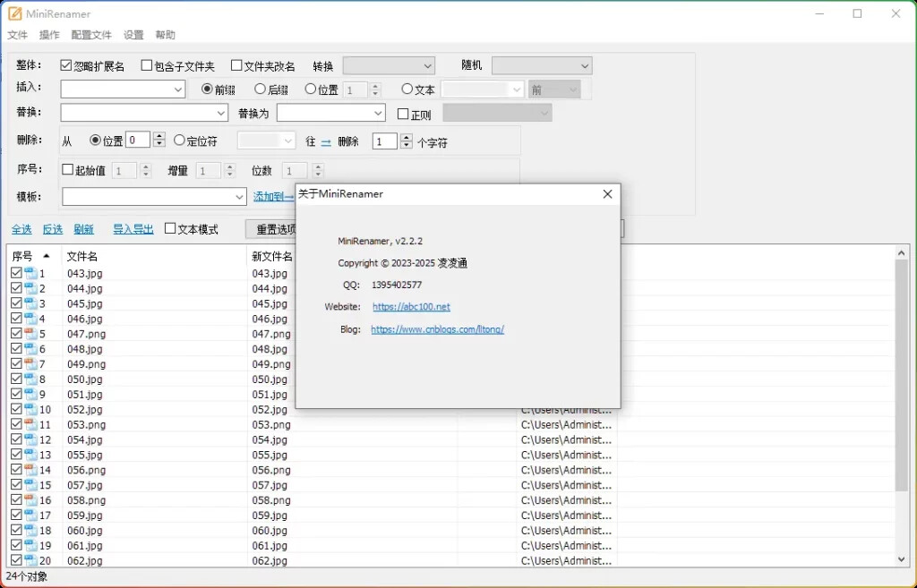Click the MiniRenamer logo icon in the title bar
The image size is (917, 588).
click(x=14, y=13)
